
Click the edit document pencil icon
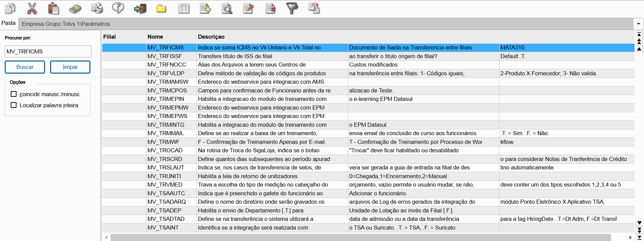point(248,8)
